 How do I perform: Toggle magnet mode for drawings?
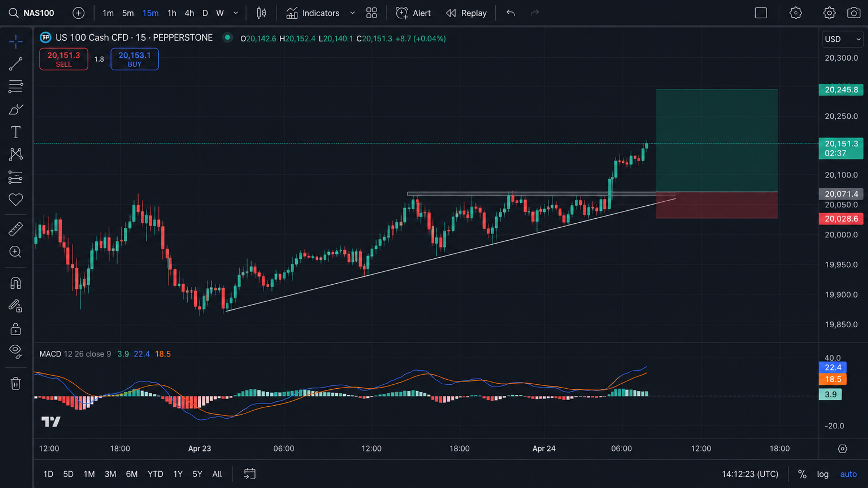pyautogui.click(x=16, y=283)
